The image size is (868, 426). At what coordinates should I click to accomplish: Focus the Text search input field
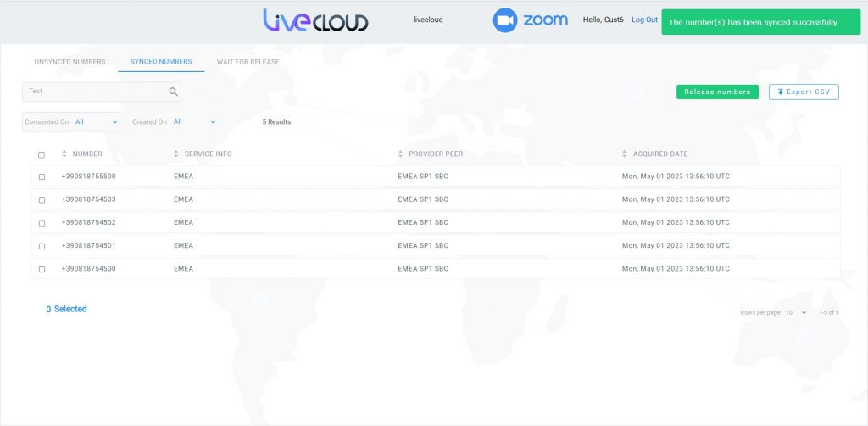95,92
